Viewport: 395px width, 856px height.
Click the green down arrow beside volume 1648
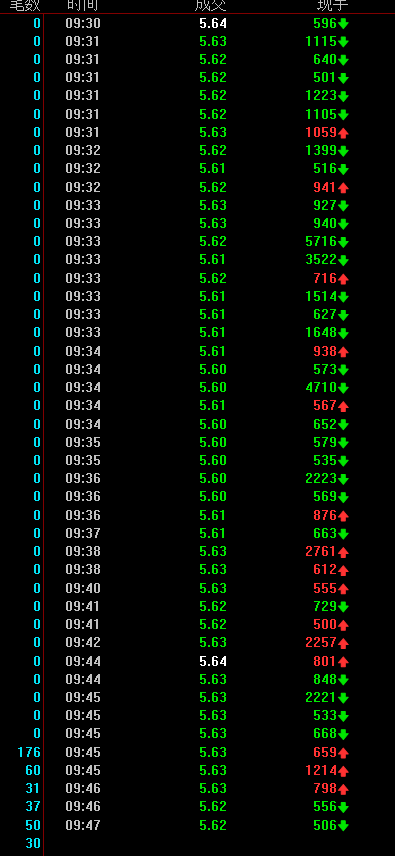(343, 333)
